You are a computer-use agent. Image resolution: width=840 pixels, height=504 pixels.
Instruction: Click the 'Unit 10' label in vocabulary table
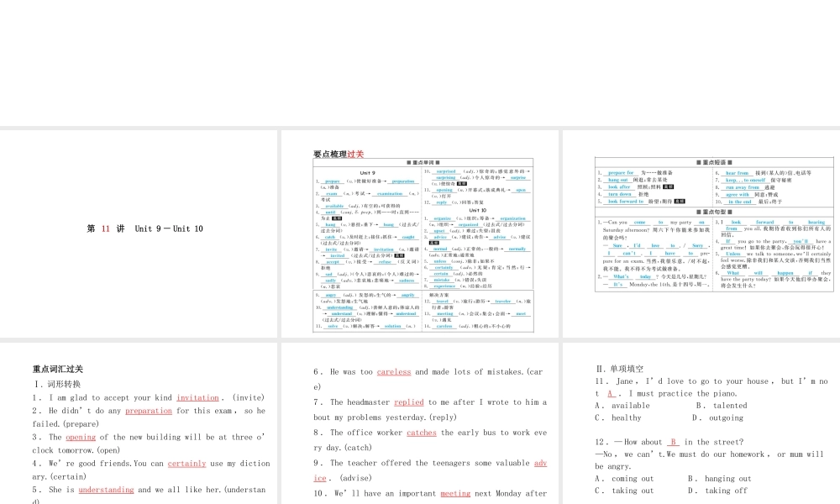[x=478, y=211]
